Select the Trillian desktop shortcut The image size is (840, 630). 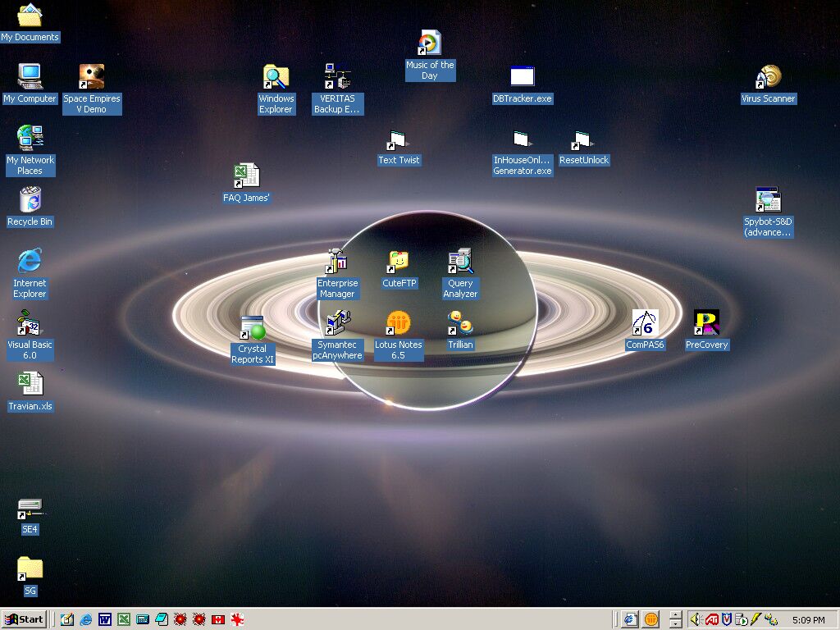[x=460, y=324]
